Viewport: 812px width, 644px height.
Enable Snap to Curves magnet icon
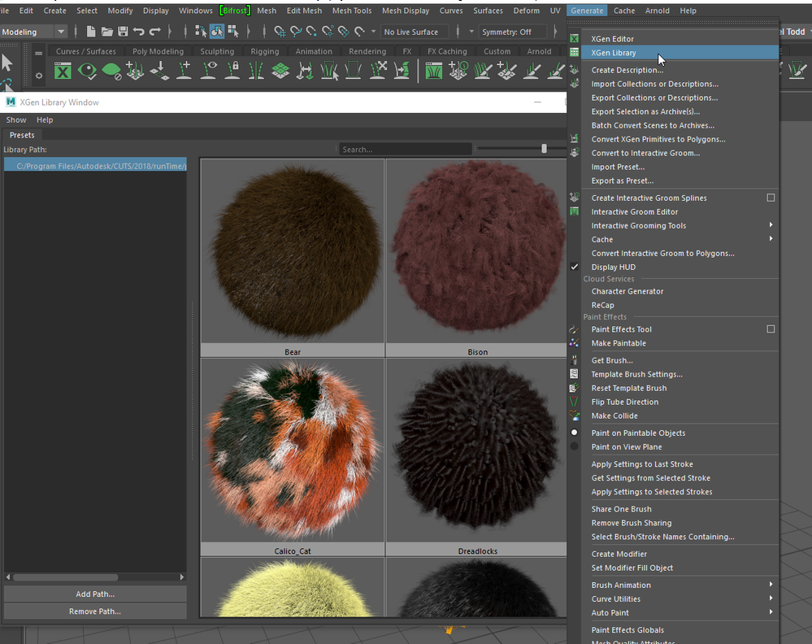(x=296, y=32)
